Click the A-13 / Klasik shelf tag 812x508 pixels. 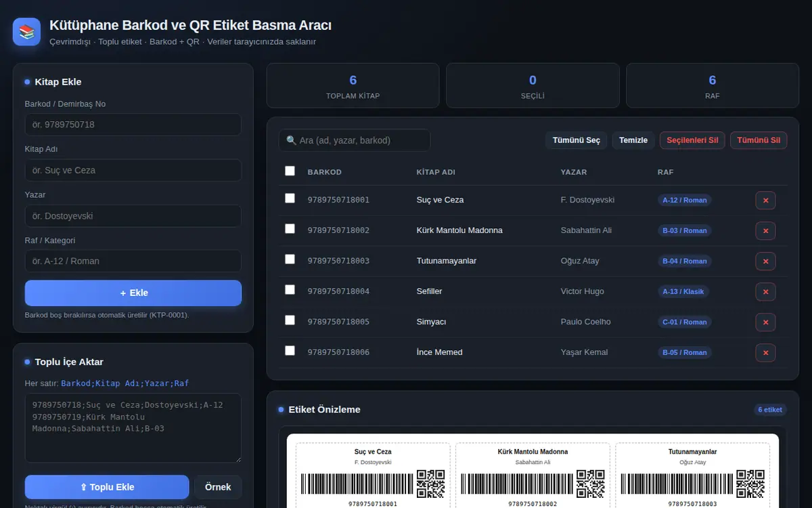683,292
